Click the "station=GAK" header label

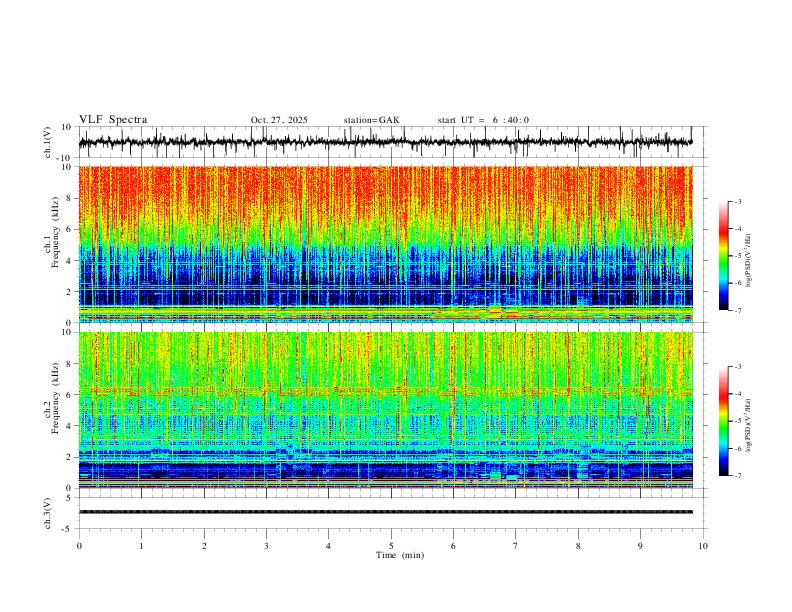click(x=371, y=120)
